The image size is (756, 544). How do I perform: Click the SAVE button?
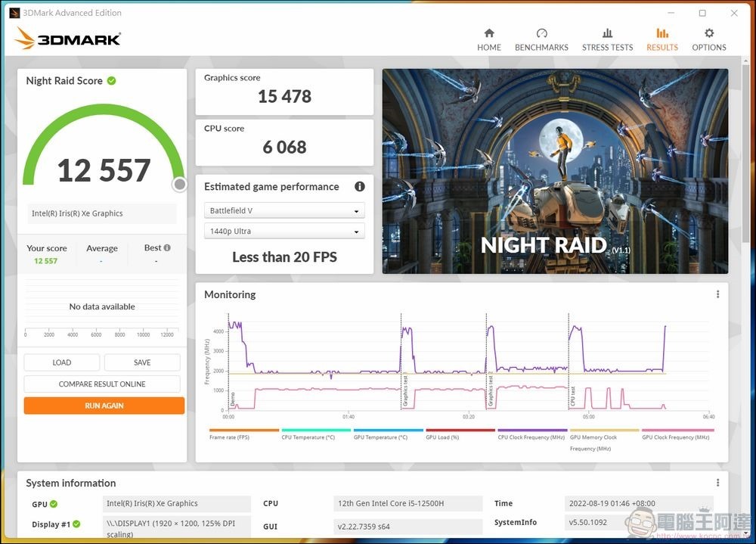(142, 362)
